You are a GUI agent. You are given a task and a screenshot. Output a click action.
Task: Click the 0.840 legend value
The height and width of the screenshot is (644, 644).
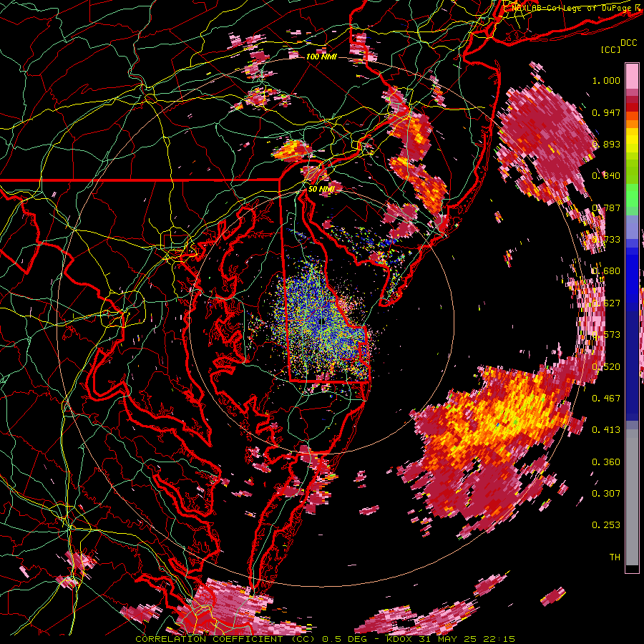(606, 176)
